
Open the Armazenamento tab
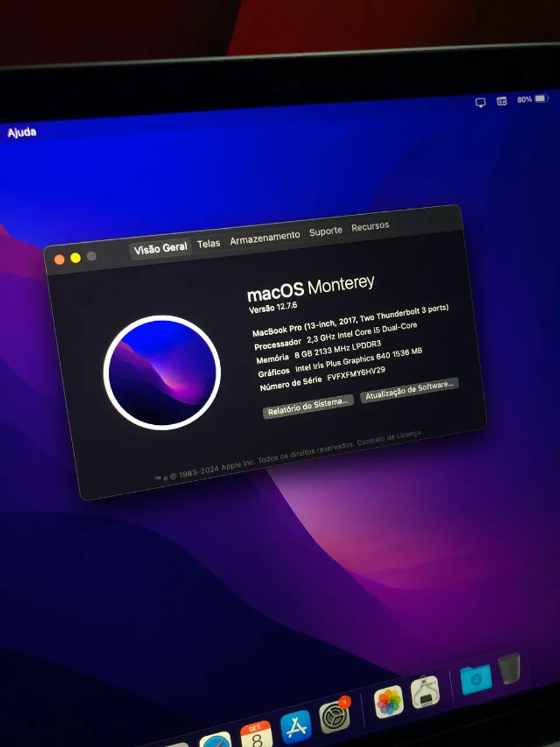coord(265,238)
